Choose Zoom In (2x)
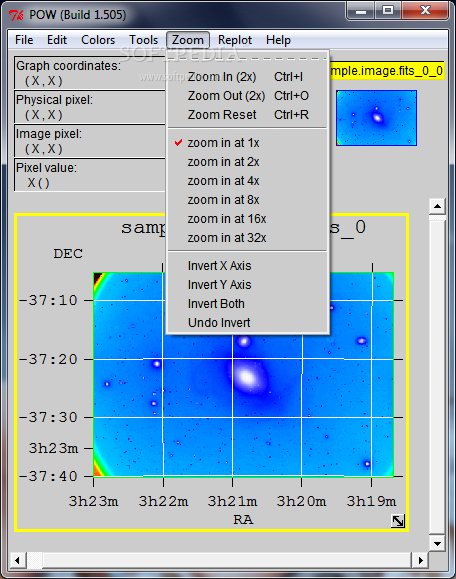Viewport: 456px width, 579px height. [x=247, y=77]
